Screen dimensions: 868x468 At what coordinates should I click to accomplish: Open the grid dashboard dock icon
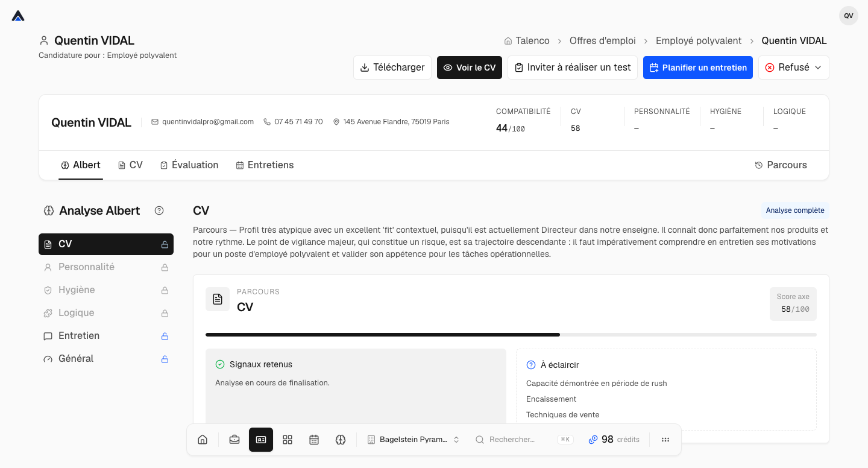click(x=288, y=440)
